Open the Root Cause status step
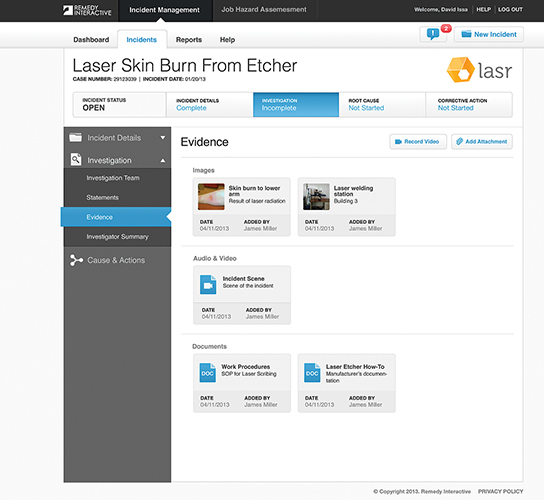 [x=382, y=105]
